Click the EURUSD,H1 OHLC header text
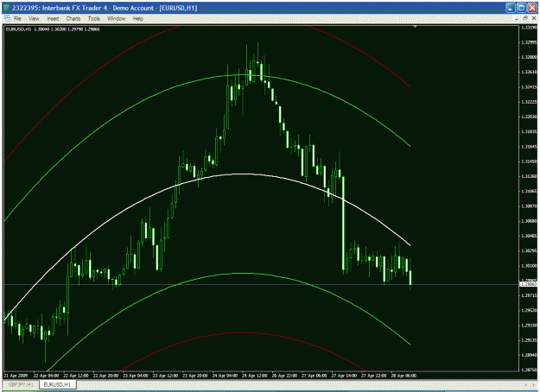Image resolution: width=540 pixels, height=392 pixels. click(x=53, y=29)
